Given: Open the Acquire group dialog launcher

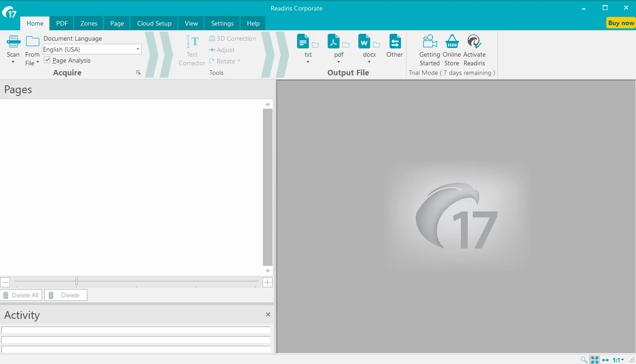Looking at the screenshot, I should click(x=138, y=73).
